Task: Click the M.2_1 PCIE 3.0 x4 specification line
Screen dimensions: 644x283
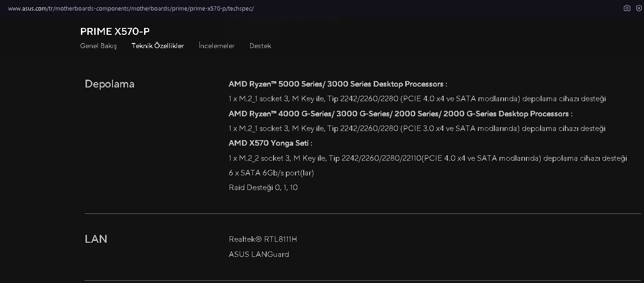Action: point(417,128)
